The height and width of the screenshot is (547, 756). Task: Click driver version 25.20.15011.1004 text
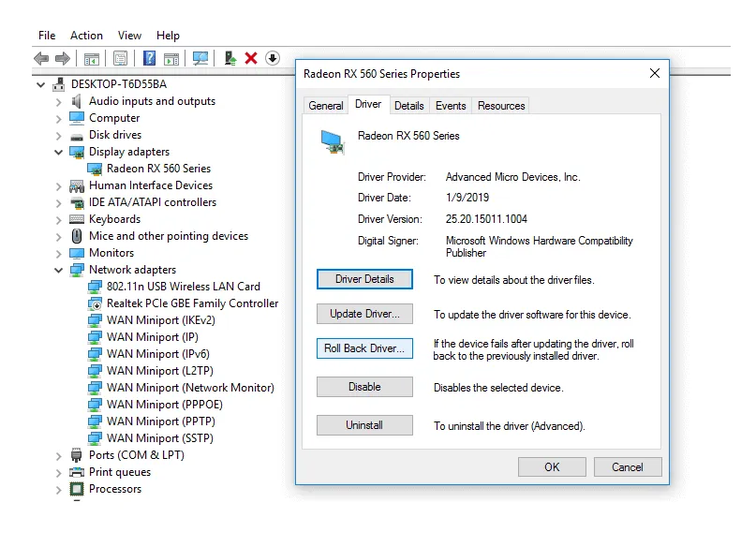pos(486,219)
